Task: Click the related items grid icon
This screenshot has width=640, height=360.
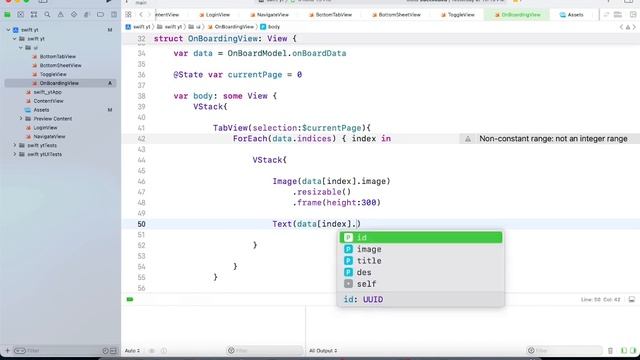Action: click(128, 15)
